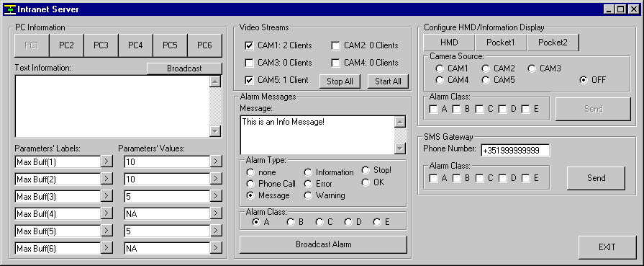Click Start All video streams

click(x=388, y=81)
